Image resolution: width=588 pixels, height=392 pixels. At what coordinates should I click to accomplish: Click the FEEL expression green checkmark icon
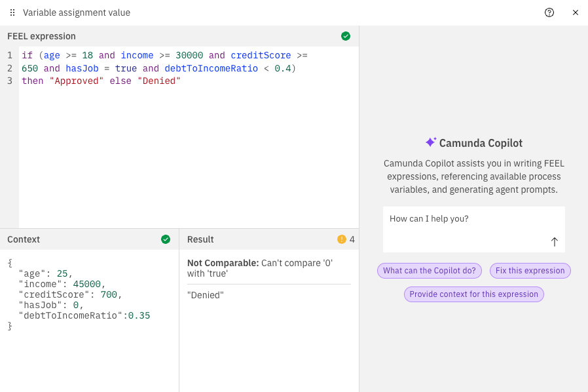click(x=346, y=36)
